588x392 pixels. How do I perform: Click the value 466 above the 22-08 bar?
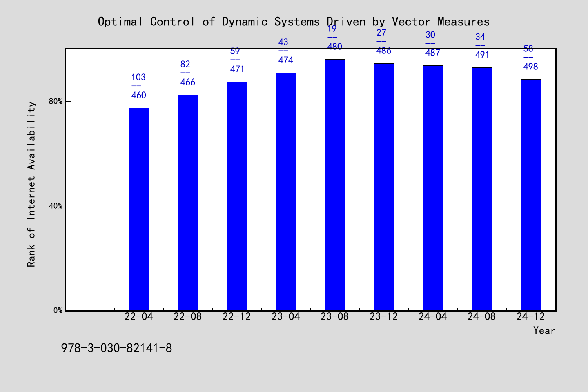coord(188,82)
